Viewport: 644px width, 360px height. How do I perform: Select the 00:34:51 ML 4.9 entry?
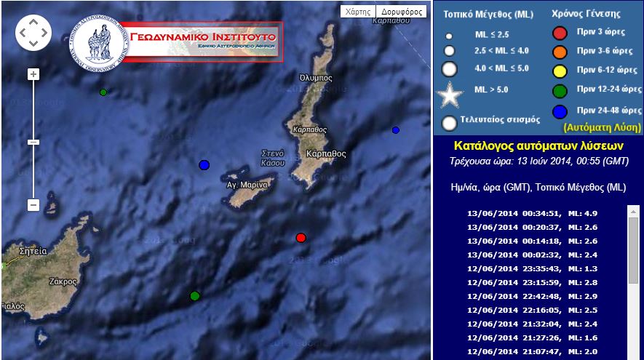coord(532,214)
